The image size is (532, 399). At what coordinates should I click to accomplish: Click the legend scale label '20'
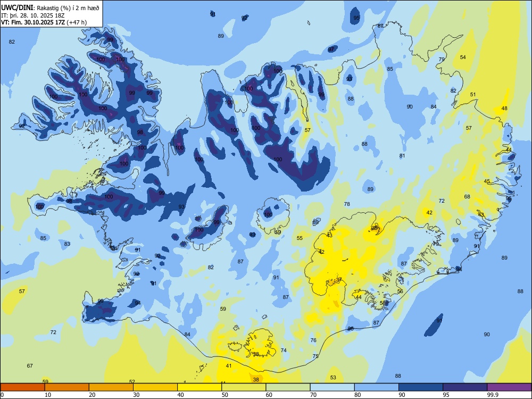point(92,395)
